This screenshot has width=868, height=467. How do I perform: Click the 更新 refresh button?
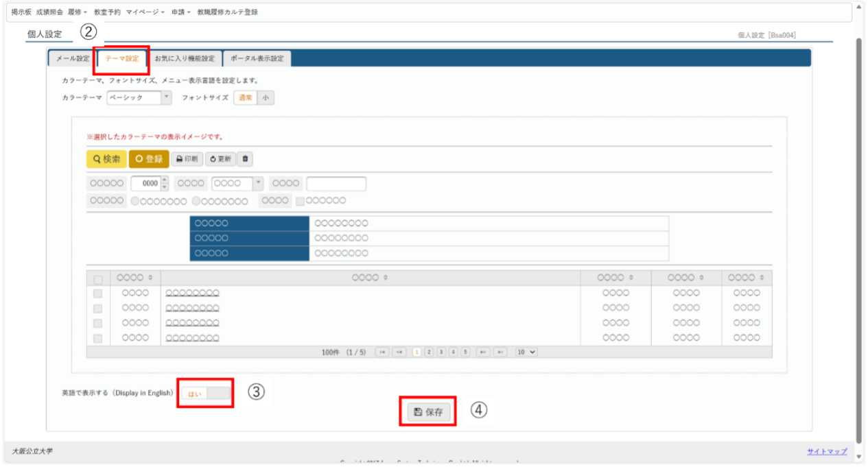(x=221, y=159)
